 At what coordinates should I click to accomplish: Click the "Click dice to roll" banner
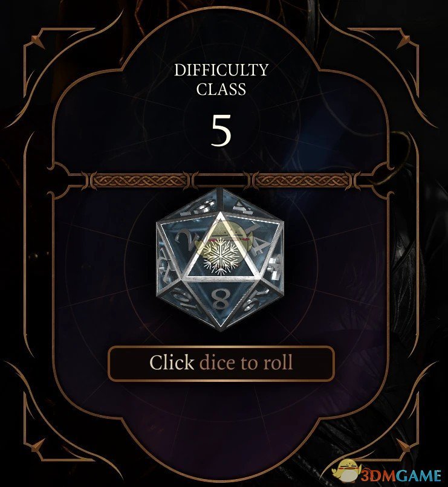coord(221,363)
